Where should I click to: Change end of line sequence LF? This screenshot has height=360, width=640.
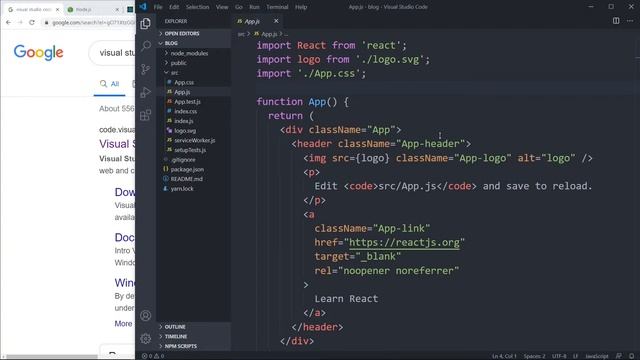point(576,356)
